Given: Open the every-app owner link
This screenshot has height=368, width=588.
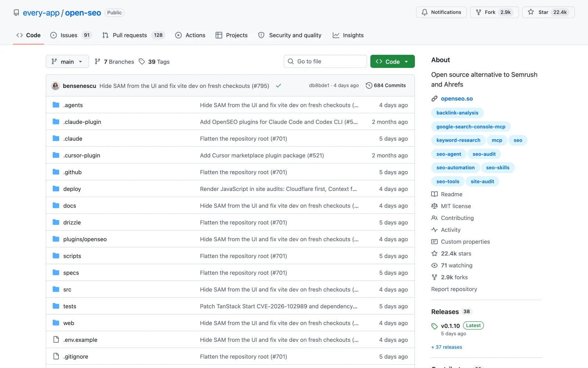Looking at the screenshot, I should (41, 13).
